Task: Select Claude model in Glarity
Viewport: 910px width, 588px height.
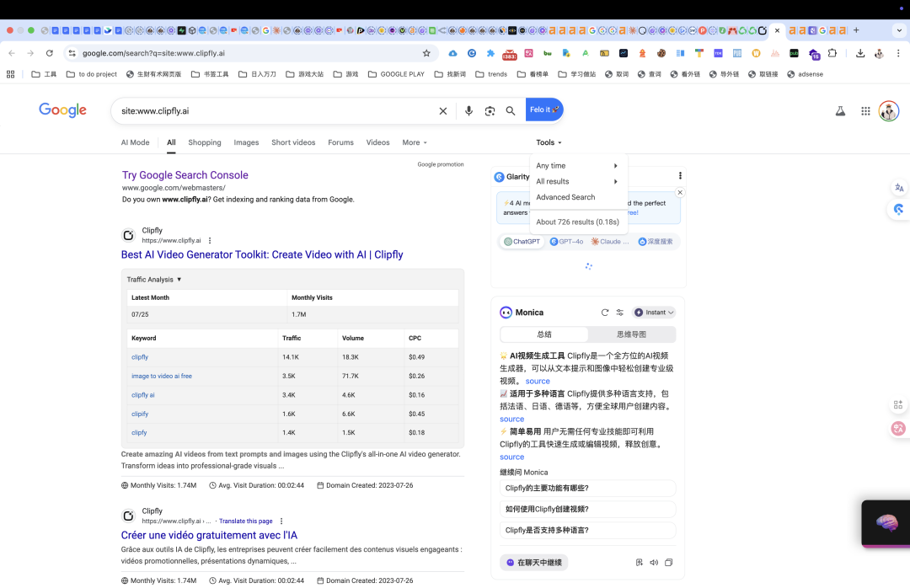Action: (x=610, y=242)
